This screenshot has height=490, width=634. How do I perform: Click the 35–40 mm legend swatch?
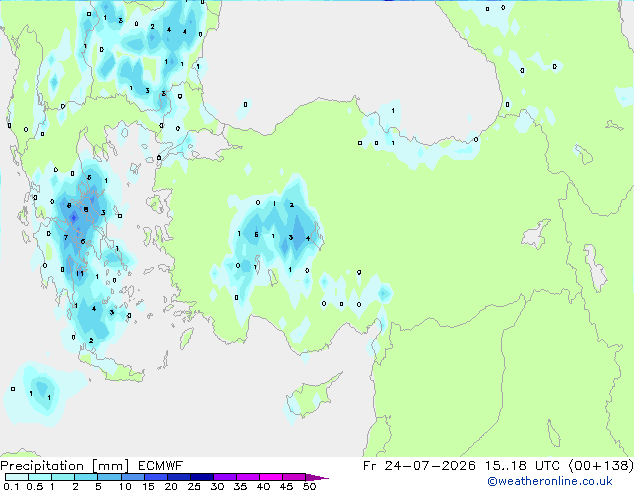click(247, 477)
